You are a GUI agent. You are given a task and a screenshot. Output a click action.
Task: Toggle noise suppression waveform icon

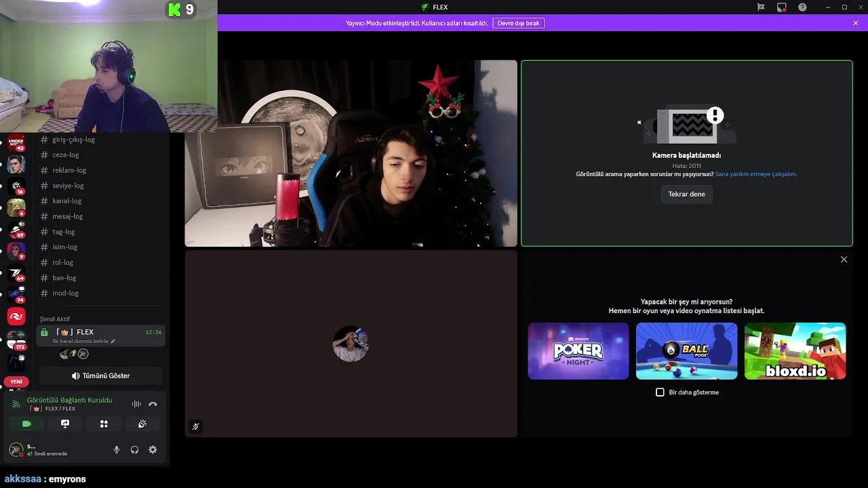tap(136, 404)
